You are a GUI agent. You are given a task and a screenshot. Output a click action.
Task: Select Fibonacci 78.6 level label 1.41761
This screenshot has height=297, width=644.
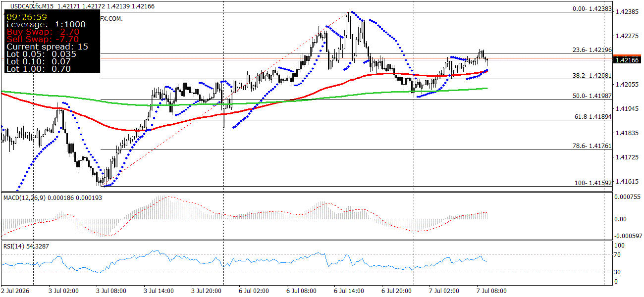(592, 146)
